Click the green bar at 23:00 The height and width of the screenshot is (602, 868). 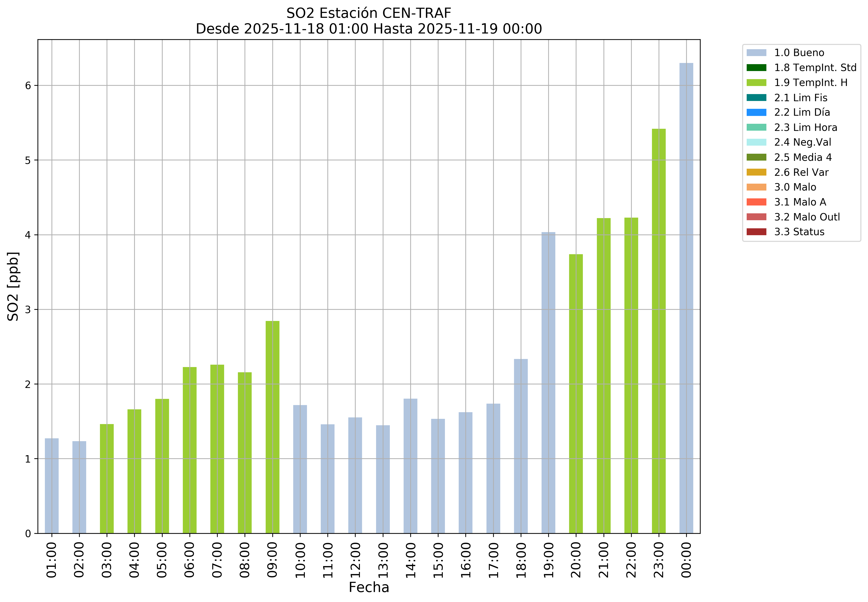coord(658,331)
